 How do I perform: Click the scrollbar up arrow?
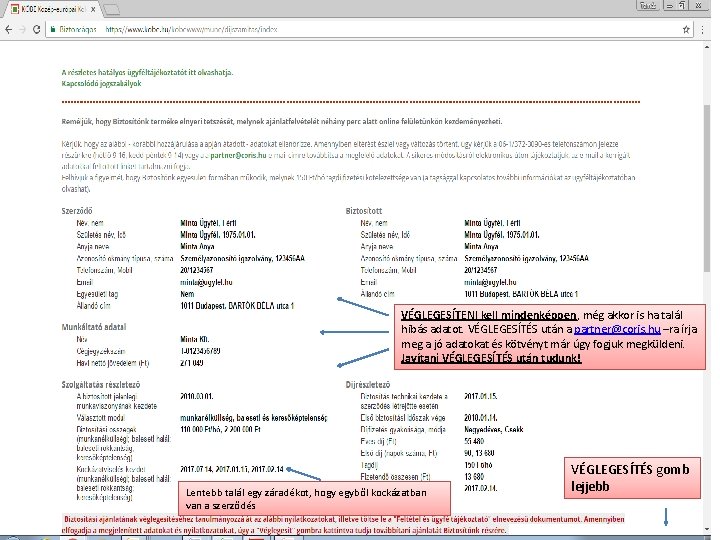click(707, 47)
